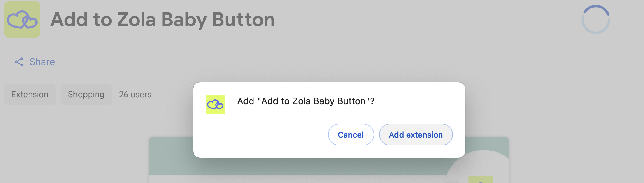Screen dimensions: 644x183
Task: Confirm with the Add extension button
Action: click(x=416, y=135)
